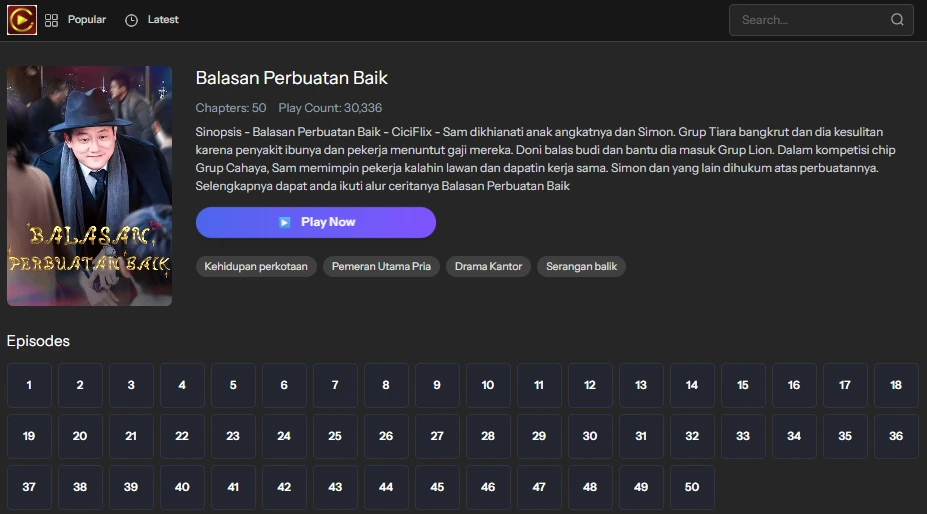
Task: Open episode 29
Action: (539, 436)
